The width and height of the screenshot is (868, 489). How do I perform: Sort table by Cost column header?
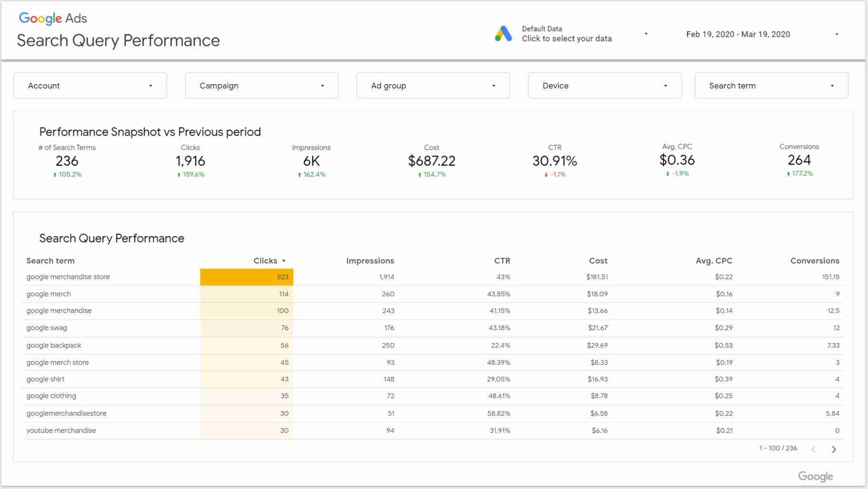[x=598, y=261]
